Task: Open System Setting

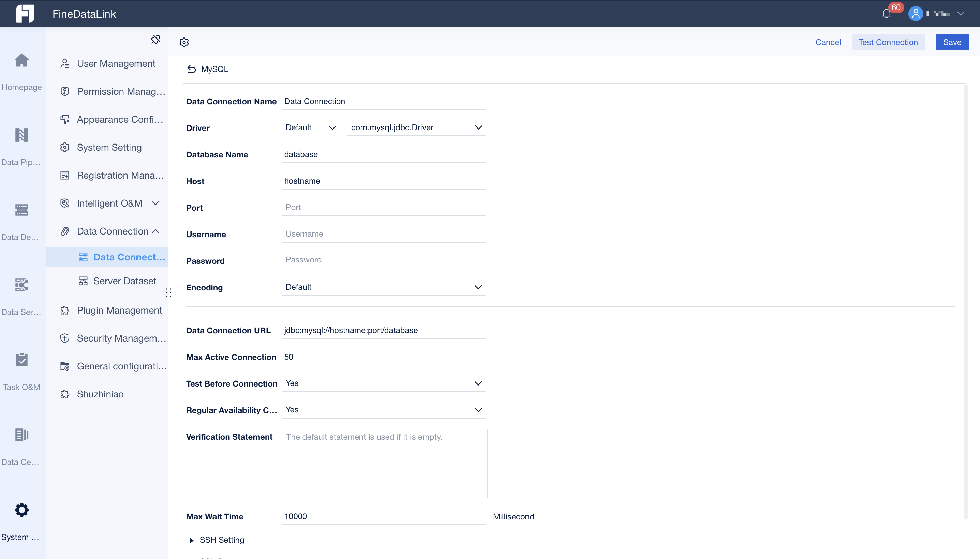Action: (107, 148)
